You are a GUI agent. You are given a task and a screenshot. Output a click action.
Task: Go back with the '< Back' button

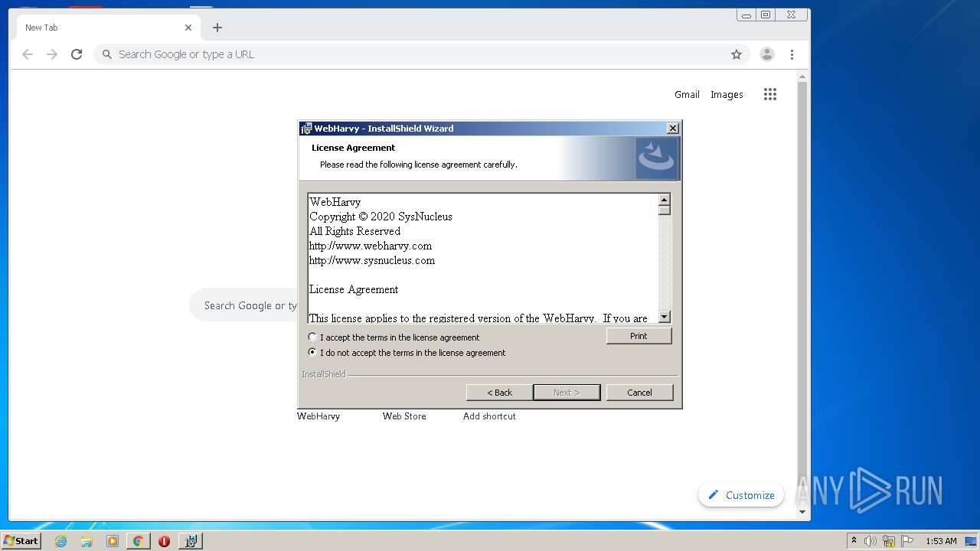point(499,393)
